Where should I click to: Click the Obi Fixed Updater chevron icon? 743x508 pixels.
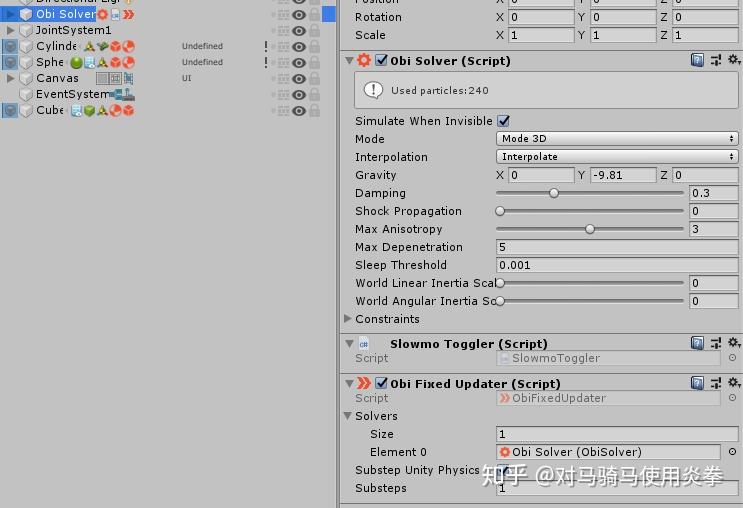coord(363,382)
